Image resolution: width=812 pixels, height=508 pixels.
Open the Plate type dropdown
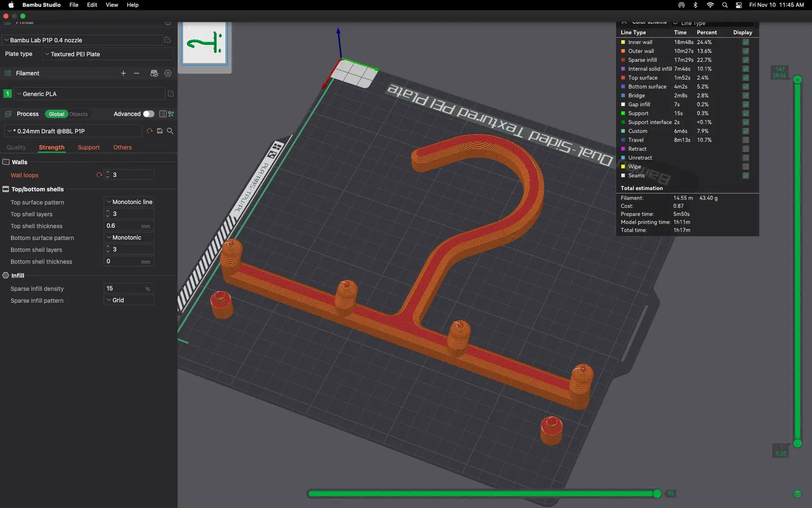pyautogui.click(x=108, y=54)
